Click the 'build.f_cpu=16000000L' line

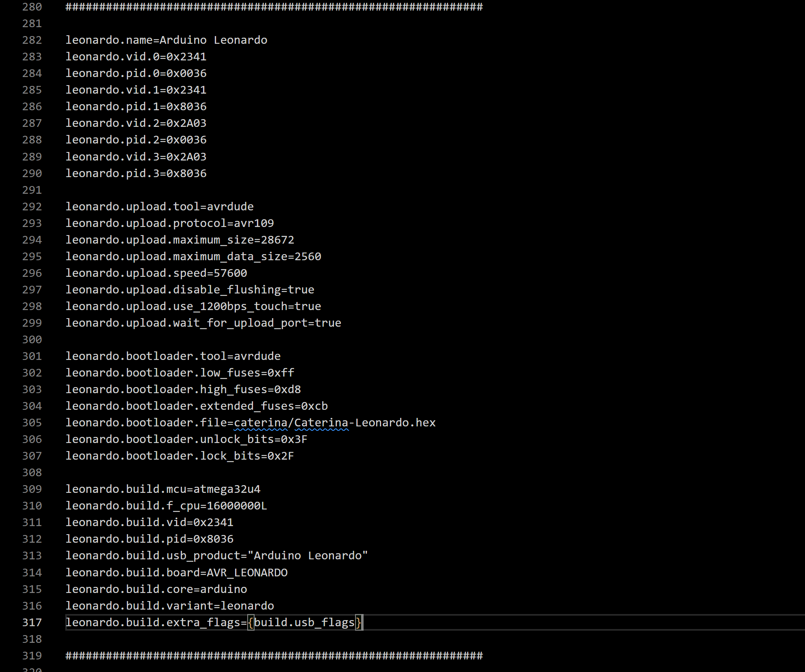tap(166, 506)
